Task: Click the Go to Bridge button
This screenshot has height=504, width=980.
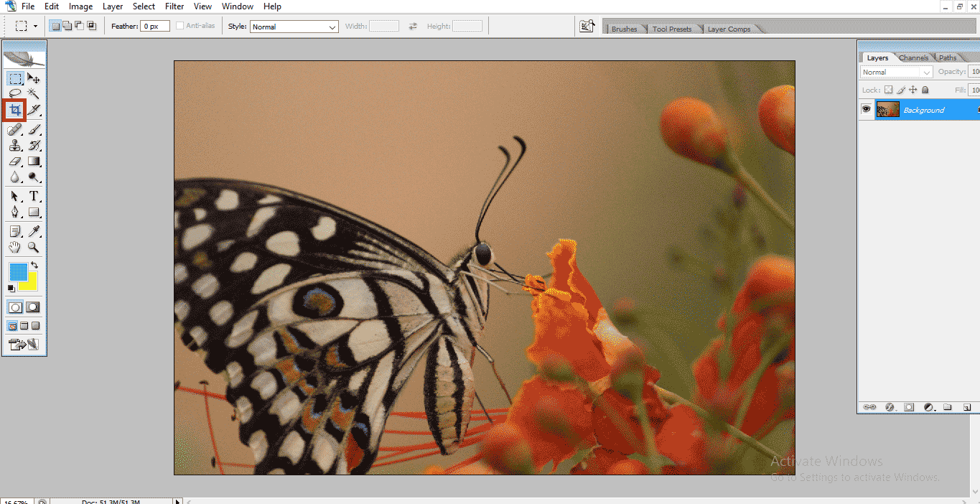Action: point(587,25)
